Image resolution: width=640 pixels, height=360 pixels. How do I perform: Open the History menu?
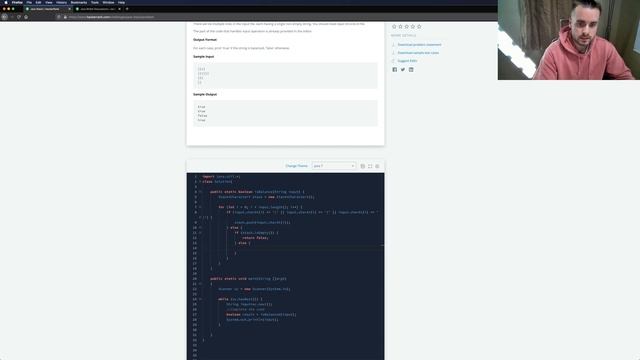[x=62, y=2]
